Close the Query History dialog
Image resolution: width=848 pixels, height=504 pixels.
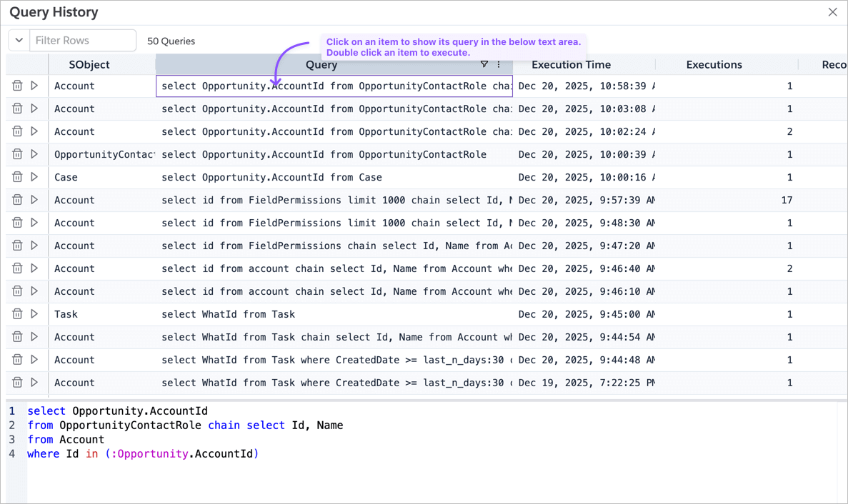[832, 12]
